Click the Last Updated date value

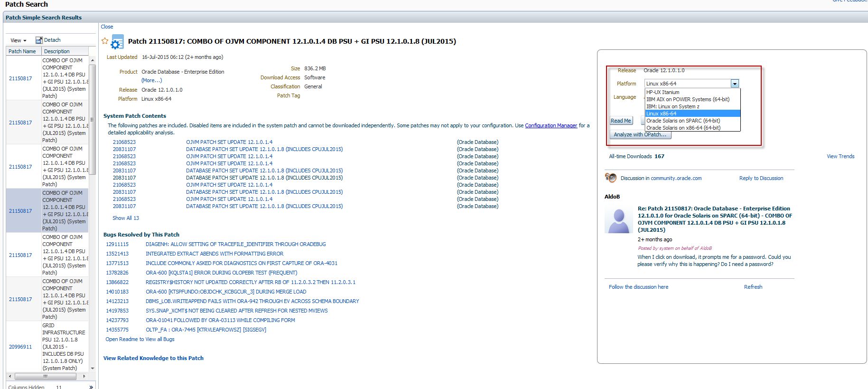click(x=183, y=57)
